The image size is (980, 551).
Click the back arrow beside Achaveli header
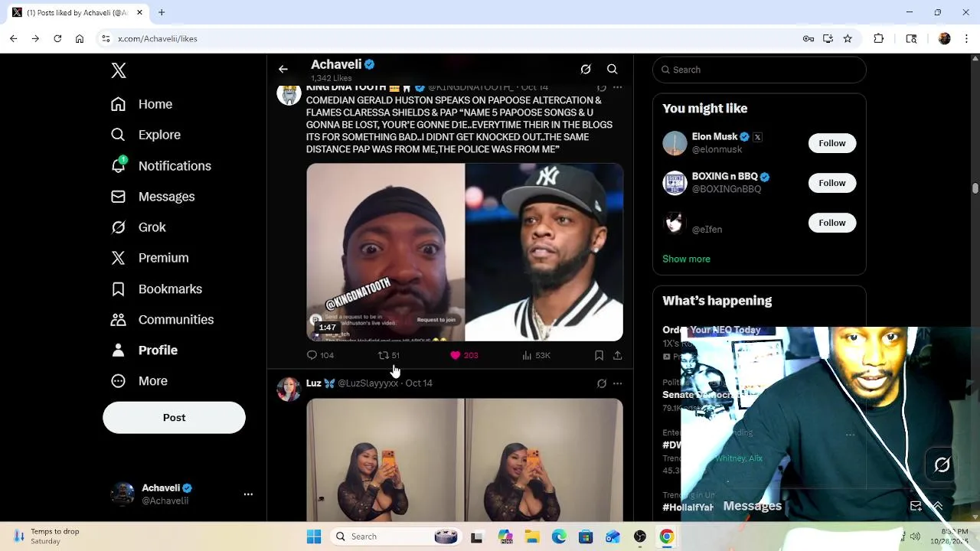283,70
